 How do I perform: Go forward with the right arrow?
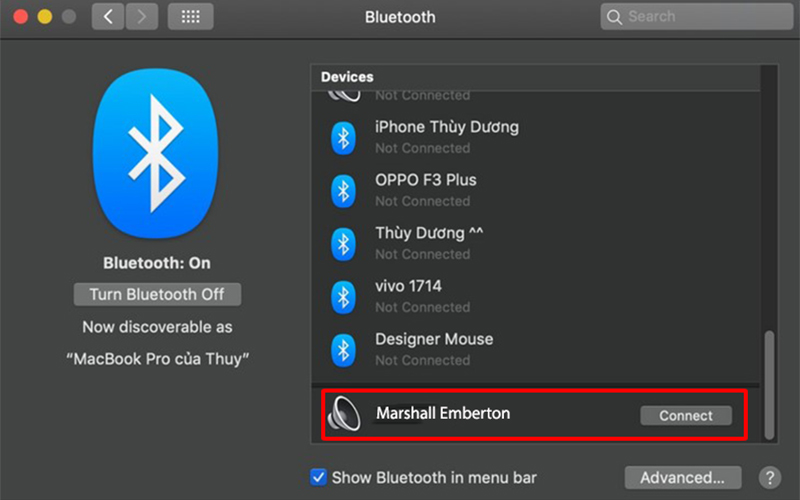coord(142,17)
